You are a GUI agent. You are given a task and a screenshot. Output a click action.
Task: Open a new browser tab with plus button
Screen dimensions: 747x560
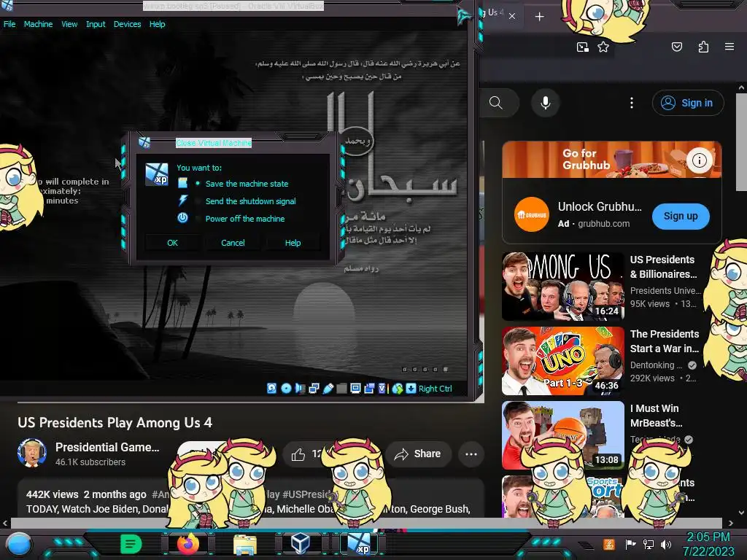tap(539, 17)
